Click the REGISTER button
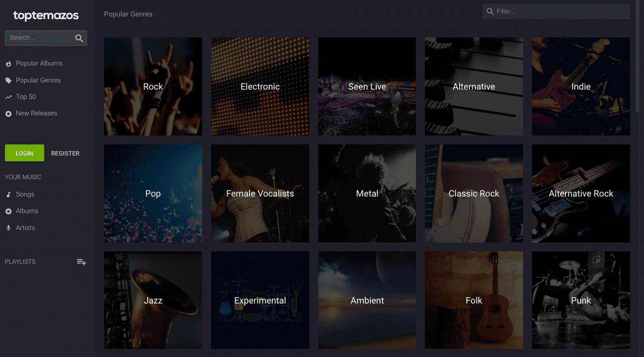The image size is (644, 357). pyautogui.click(x=65, y=153)
